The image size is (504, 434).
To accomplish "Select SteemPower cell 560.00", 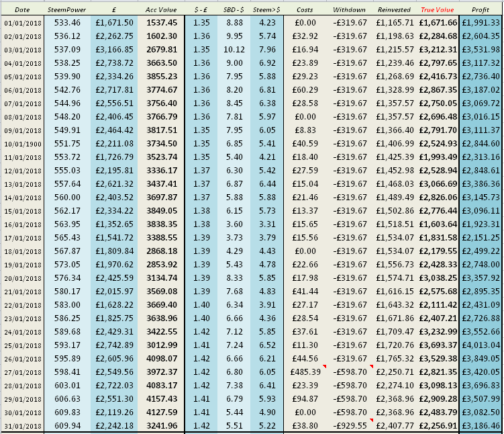I will click(x=67, y=198).
